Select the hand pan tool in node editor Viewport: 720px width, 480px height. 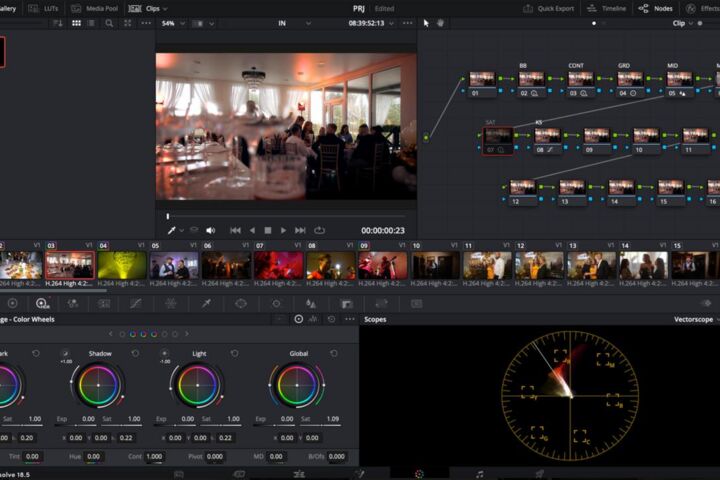[x=440, y=23]
